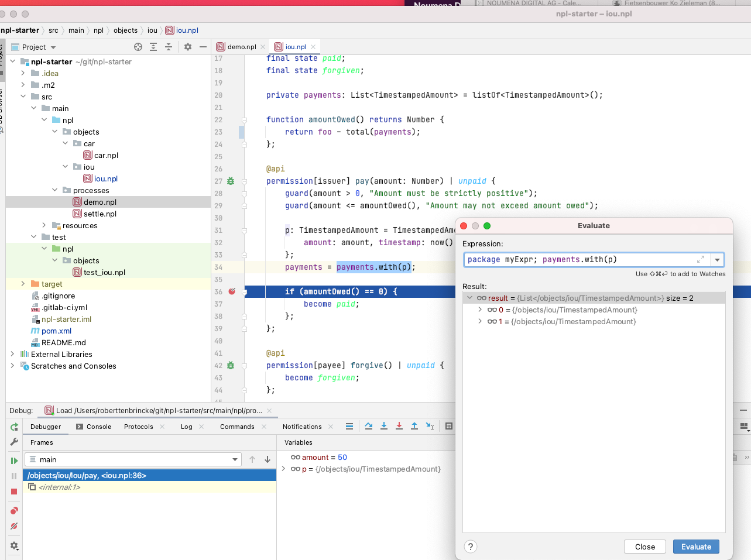Screen dimensions: 751x560
Task: Expand result item 0 in Evaluate dialog
Action: (480, 310)
